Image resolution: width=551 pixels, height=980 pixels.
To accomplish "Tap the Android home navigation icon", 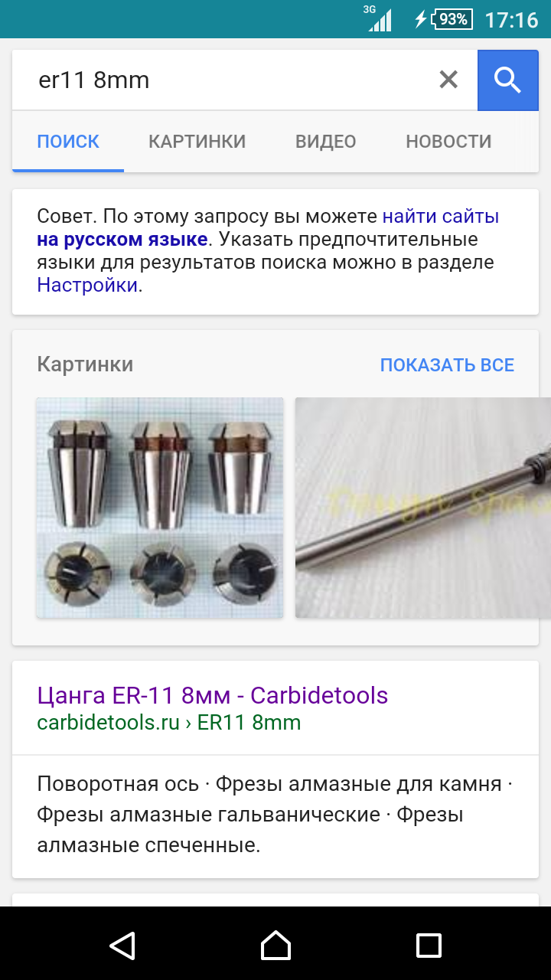I will click(x=275, y=945).
